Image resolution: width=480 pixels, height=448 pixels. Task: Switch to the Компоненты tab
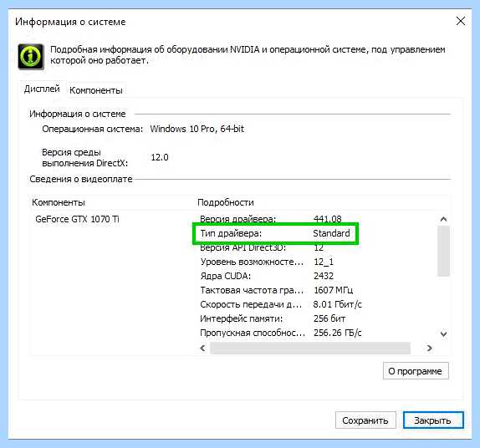coord(96,90)
